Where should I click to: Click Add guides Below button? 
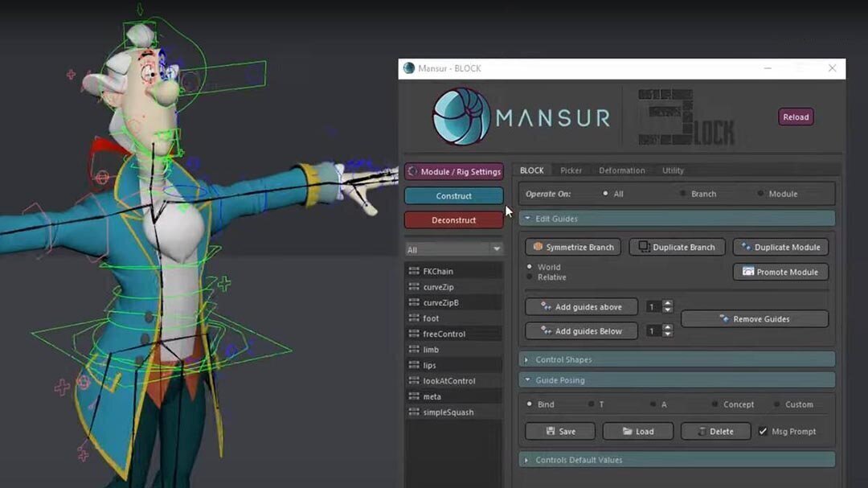[x=581, y=331]
